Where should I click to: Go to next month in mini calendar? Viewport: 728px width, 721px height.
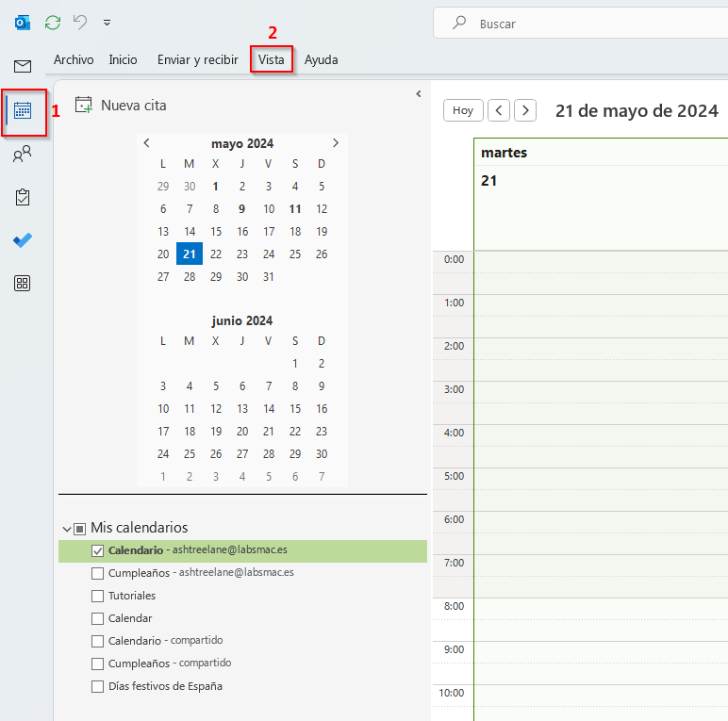point(336,143)
